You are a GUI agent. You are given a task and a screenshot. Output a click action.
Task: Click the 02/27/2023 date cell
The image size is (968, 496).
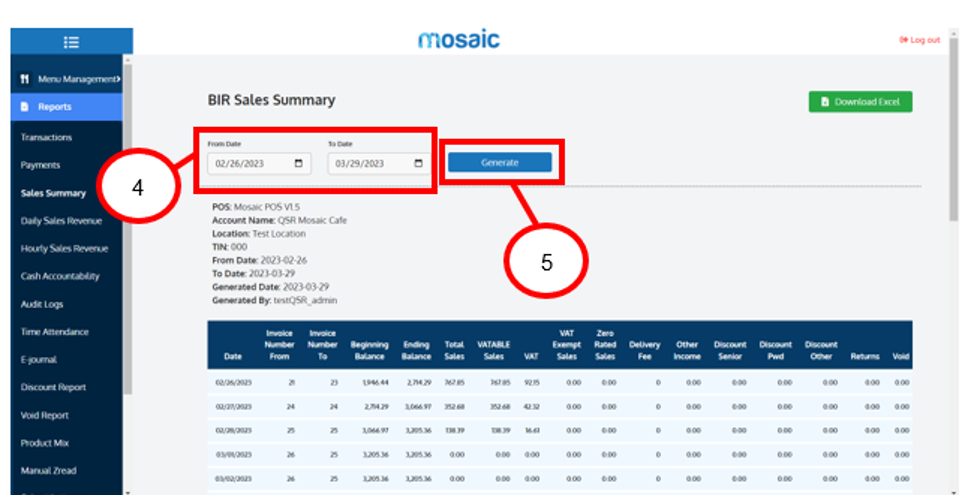coord(233,406)
